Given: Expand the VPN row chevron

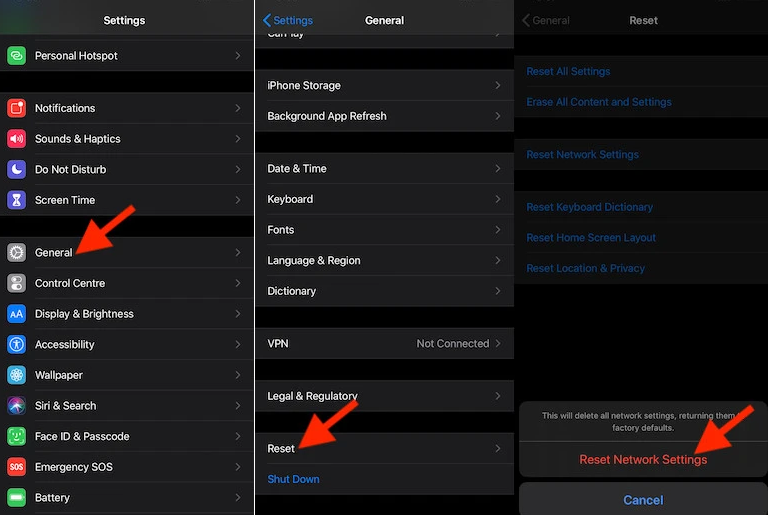Looking at the screenshot, I should [498, 344].
